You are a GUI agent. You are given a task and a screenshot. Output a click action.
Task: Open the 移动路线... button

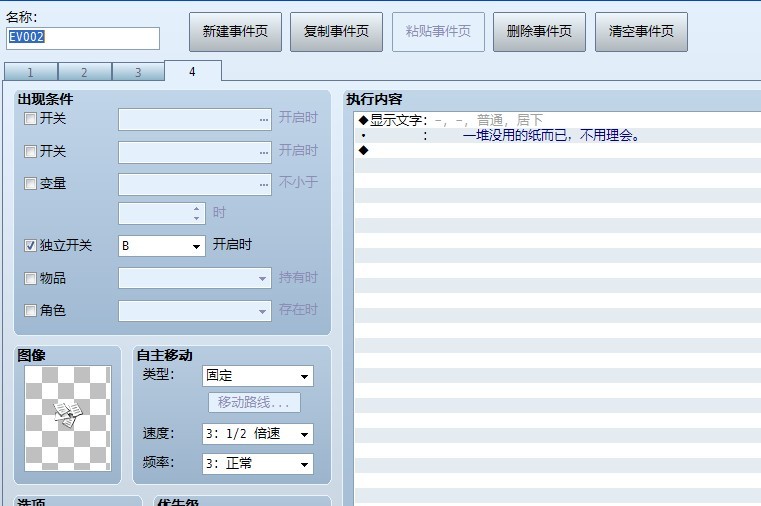254,403
